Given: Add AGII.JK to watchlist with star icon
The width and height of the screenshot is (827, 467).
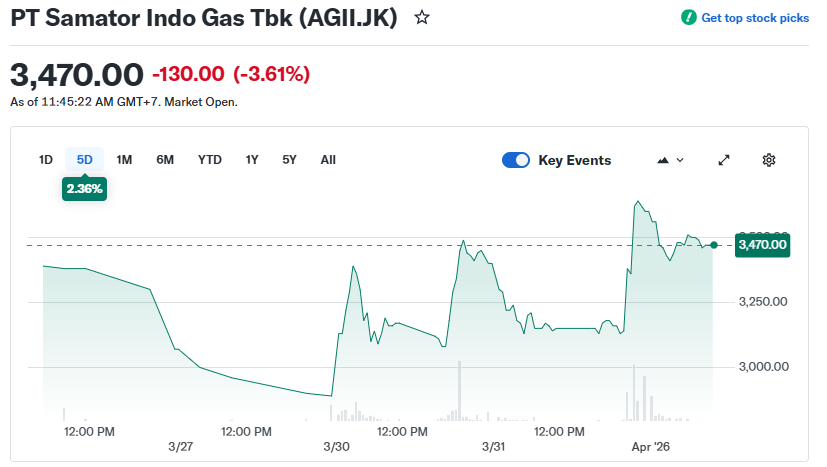Looking at the screenshot, I should (x=422, y=17).
